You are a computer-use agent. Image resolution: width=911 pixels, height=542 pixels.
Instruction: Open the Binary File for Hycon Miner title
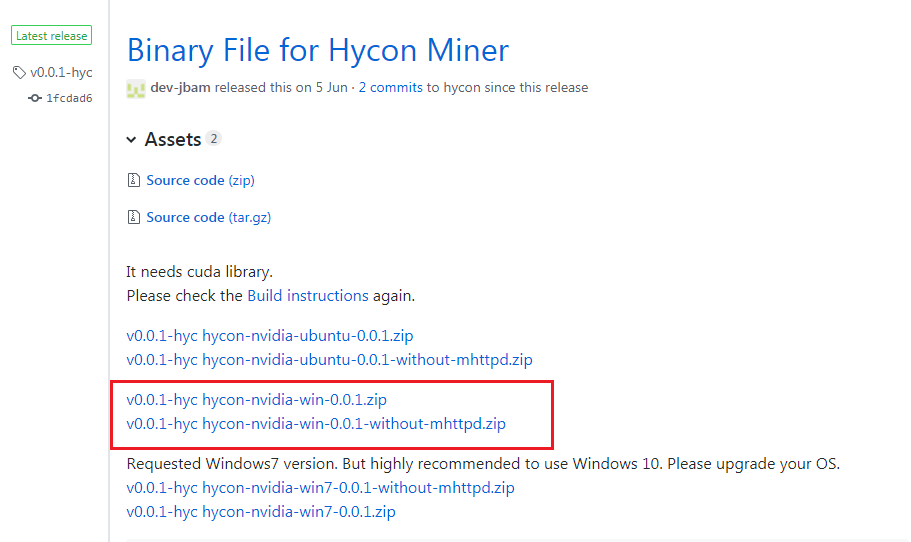[x=318, y=50]
